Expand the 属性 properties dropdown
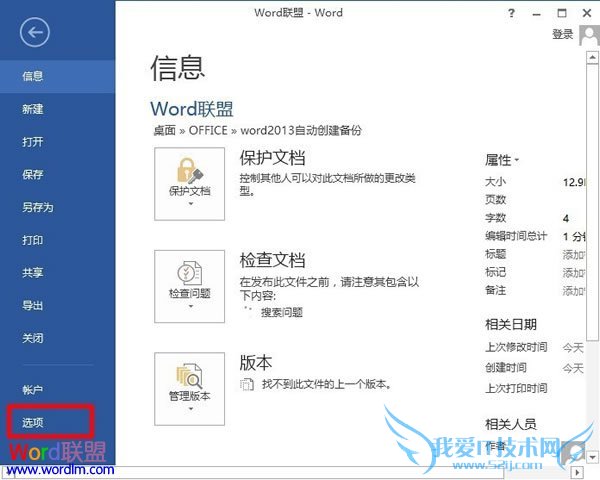The height and width of the screenshot is (480, 600). coord(502,160)
